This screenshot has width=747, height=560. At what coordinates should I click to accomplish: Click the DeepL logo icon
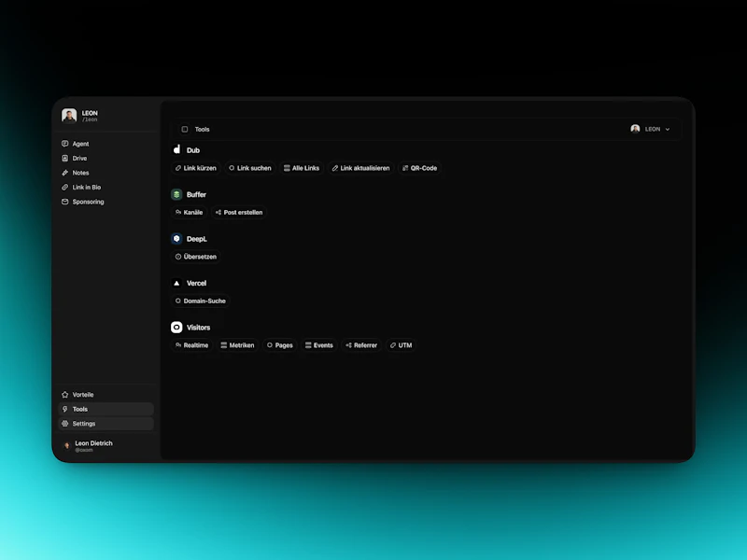click(x=176, y=239)
